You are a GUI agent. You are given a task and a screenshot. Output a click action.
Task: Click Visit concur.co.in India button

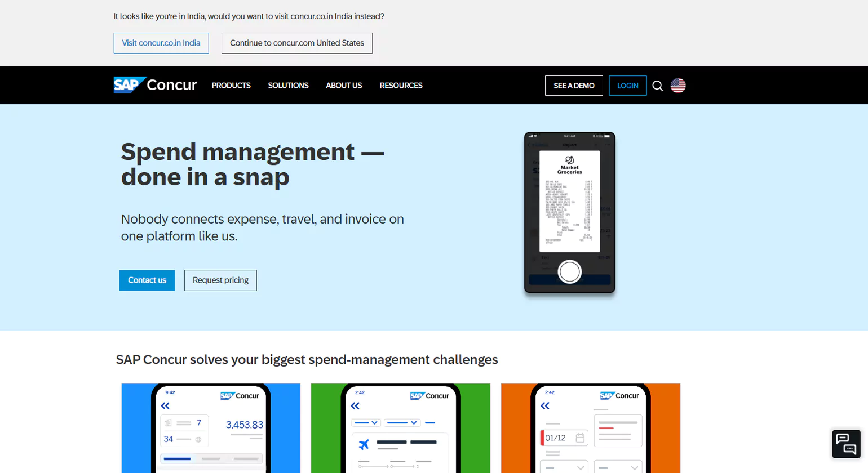coord(161,43)
